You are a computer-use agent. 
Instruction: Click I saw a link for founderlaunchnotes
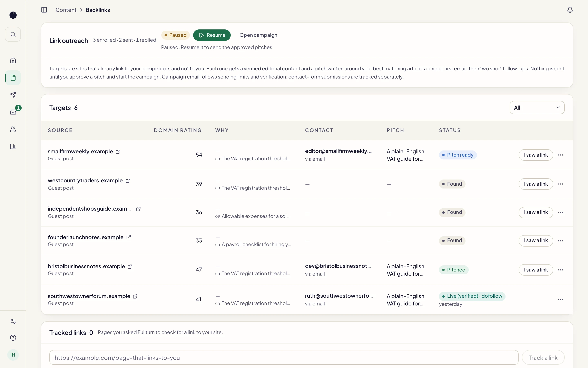[536, 240]
